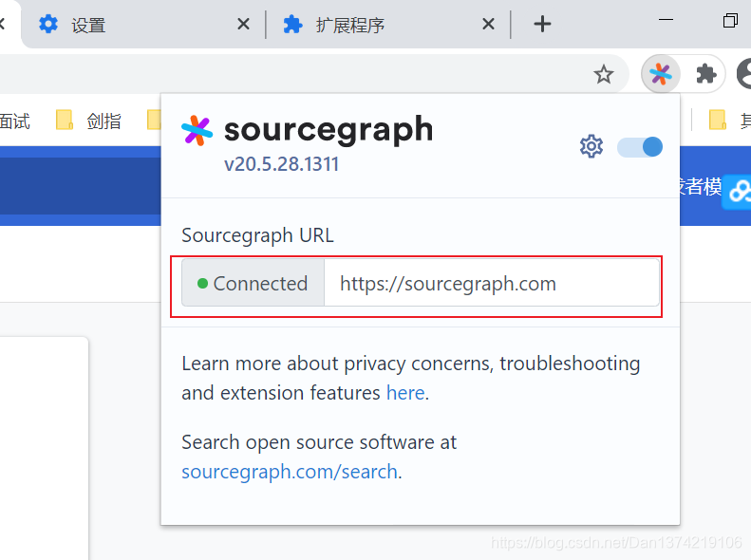
Task: Minimize the browser window
Action: coord(666,20)
